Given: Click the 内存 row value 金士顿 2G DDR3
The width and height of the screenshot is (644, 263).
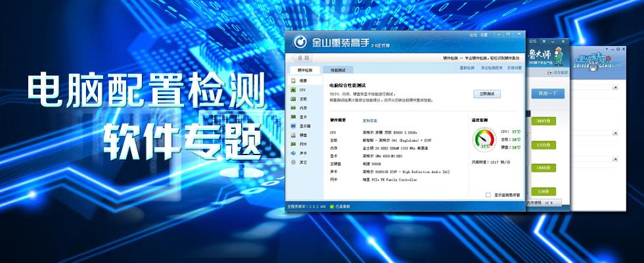Looking at the screenshot, I should pos(395,149).
